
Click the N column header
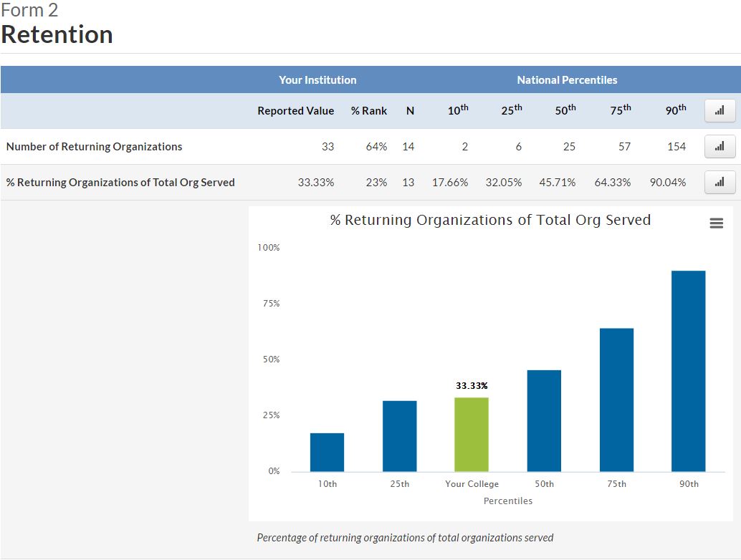pyautogui.click(x=410, y=111)
